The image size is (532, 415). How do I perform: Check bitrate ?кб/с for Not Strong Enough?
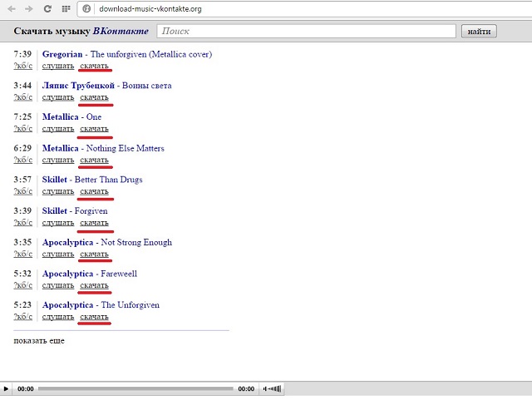coord(23,254)
